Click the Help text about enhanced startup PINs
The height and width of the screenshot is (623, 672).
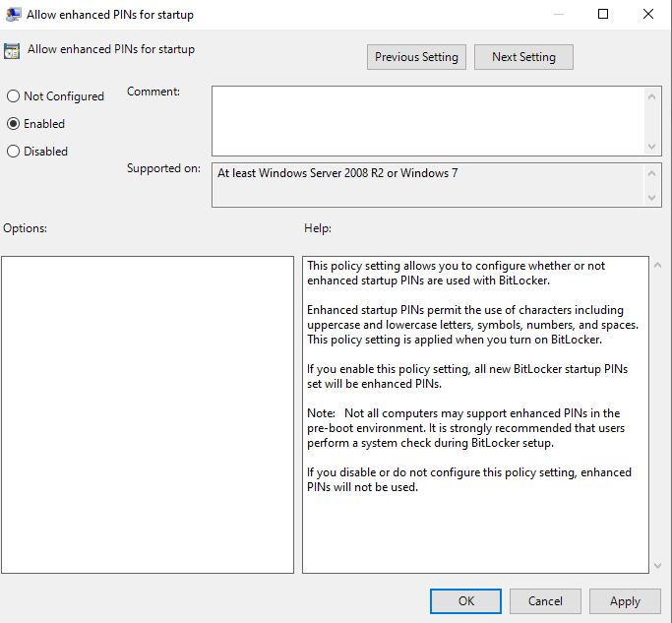coord(472,325)
